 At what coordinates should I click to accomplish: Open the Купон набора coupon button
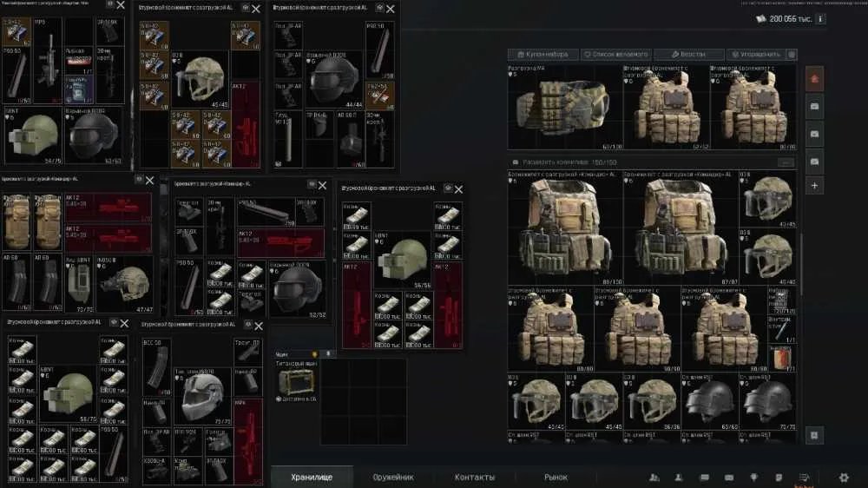pyautogui.click(x=543, y=55)
